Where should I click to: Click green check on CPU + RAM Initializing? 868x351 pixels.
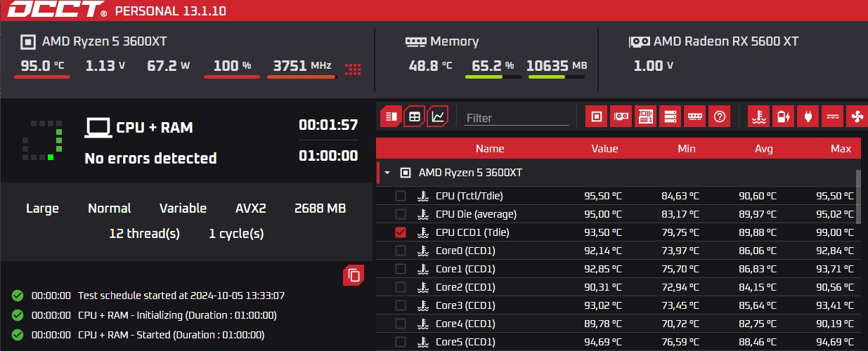click(x=18, y=316)
